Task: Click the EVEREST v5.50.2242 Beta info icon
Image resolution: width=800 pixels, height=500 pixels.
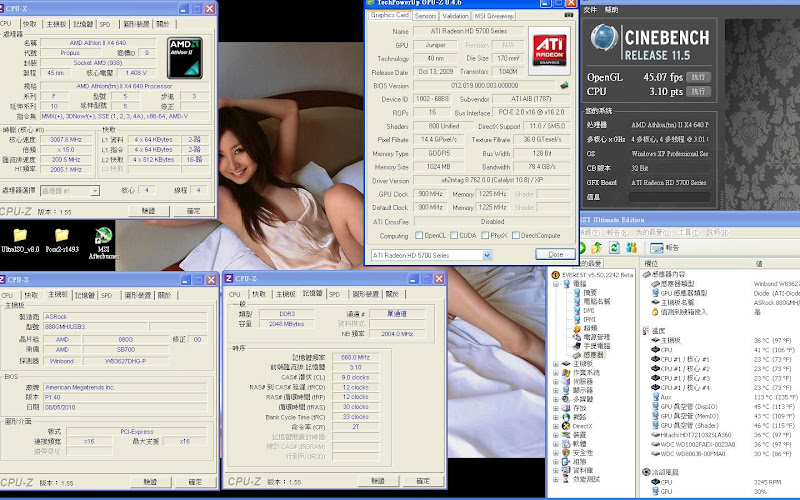Action: (x=556, y=275)
